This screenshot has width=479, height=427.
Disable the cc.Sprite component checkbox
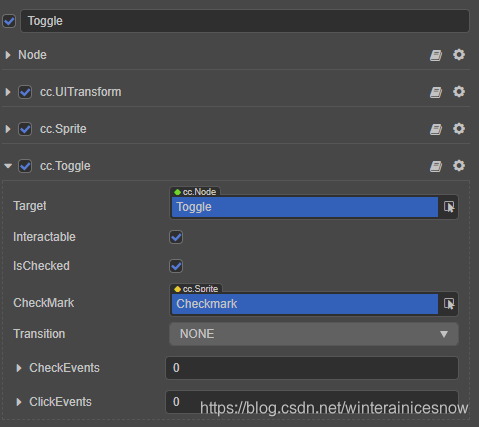tap(25, 129)
